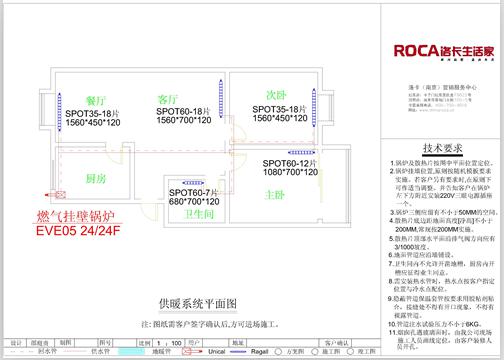Click the Unical boiler legend icon

[x=192, y=351]
